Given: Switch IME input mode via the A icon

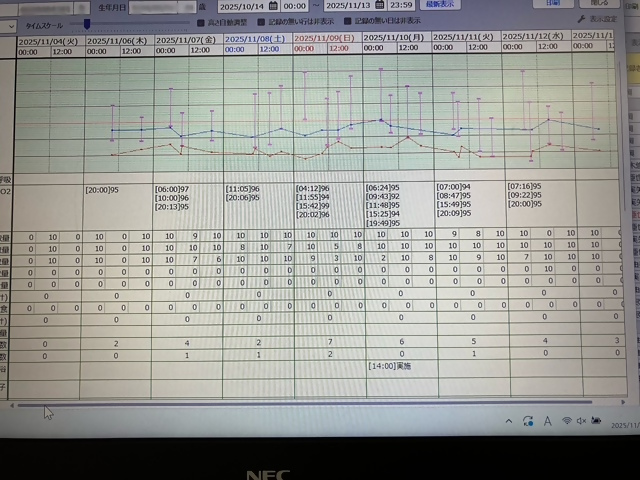Looking at the screenshot, I should pyautogui.click(x=546, y=421).
